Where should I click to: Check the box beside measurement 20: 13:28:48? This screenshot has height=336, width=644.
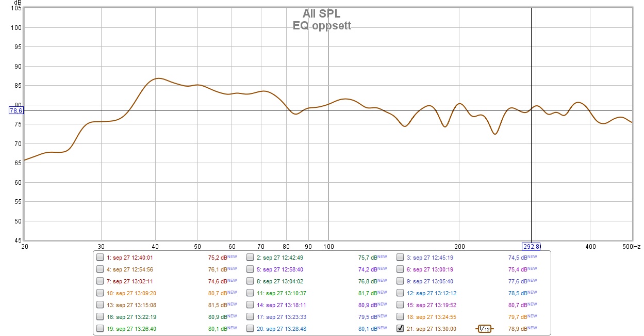pyautogui.click(x=250, y=328)
